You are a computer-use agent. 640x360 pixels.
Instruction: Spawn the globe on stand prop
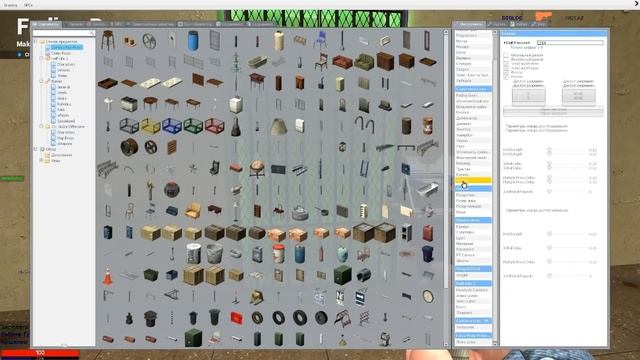pos(257,168)
